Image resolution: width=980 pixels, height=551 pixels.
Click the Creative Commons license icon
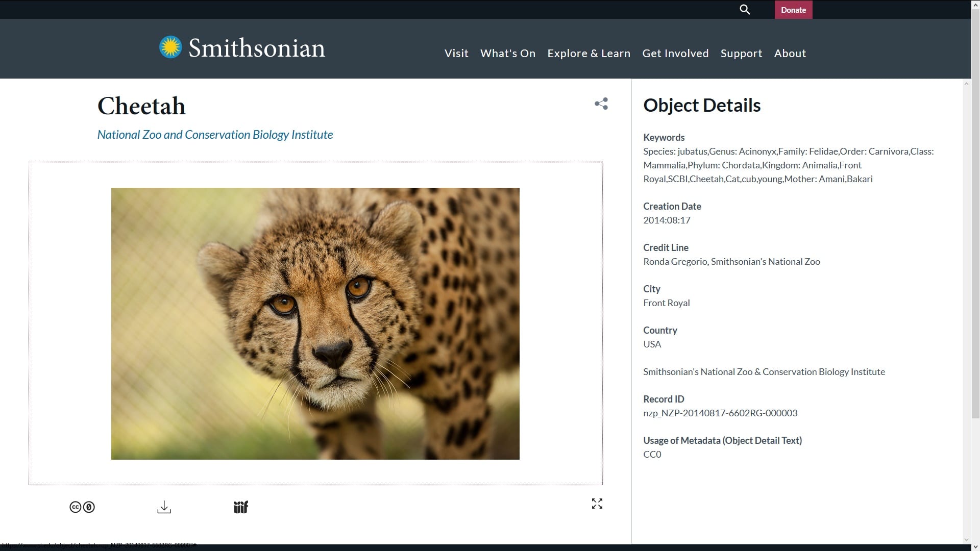coord(82,507)
